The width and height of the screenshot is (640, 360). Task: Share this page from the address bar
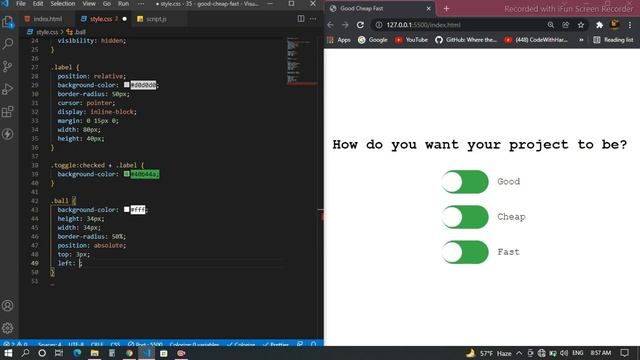(565, 25)
